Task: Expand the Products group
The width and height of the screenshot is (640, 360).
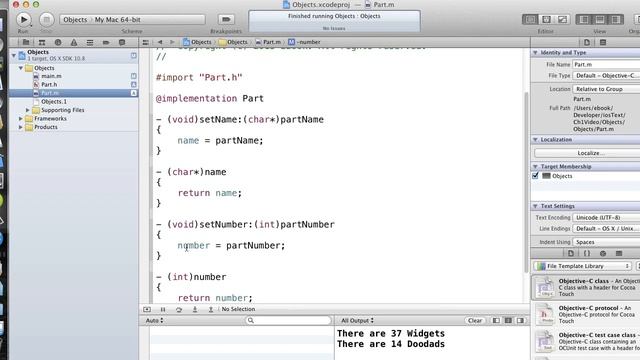Action: (x=21, y=127)
